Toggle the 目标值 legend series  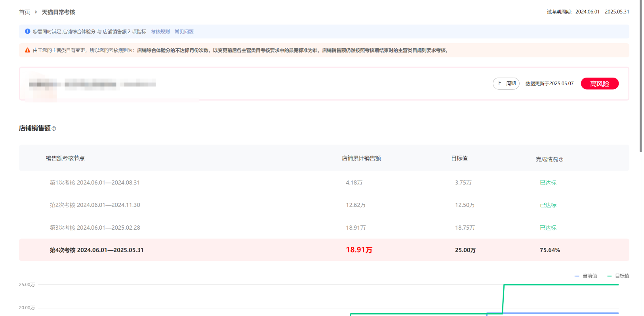pos(618,276)
